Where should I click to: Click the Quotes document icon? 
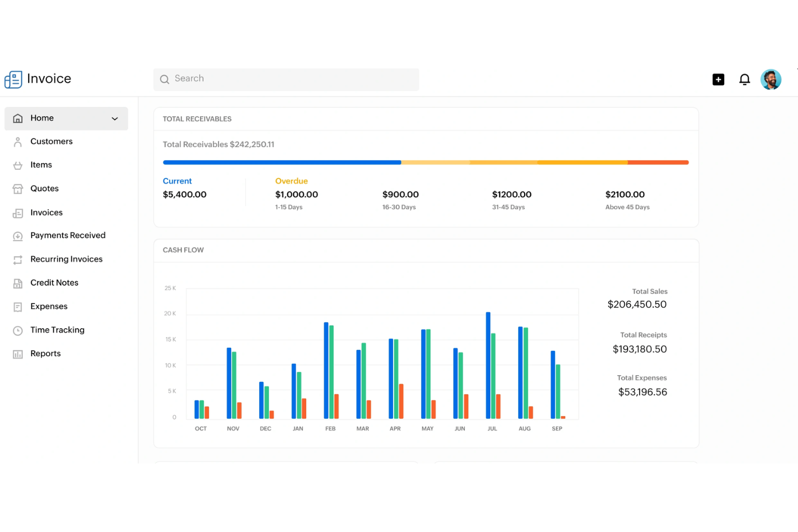[18, 189]
